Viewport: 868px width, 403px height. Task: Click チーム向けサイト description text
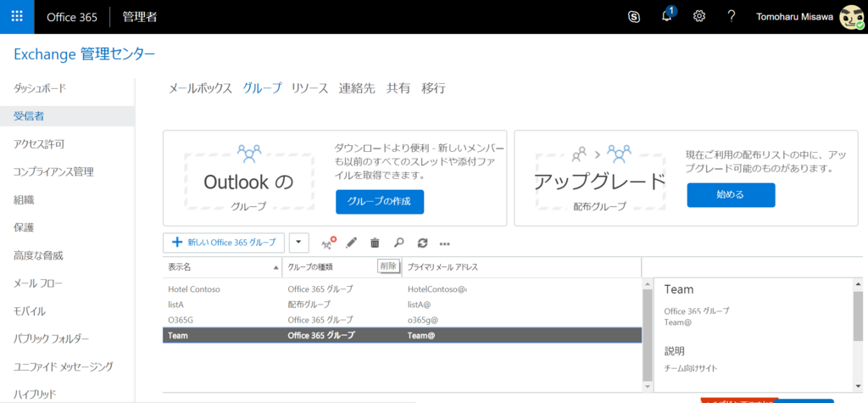(690, 367)
